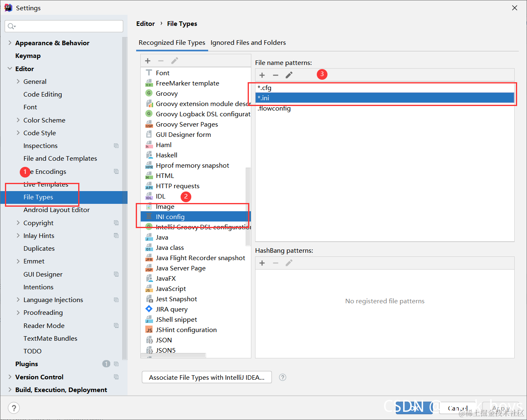Image resolution: width=527 pixels, height=420 pixels.
Task: Click the Hprof memory snapshot icon
Action: (149, 165)
